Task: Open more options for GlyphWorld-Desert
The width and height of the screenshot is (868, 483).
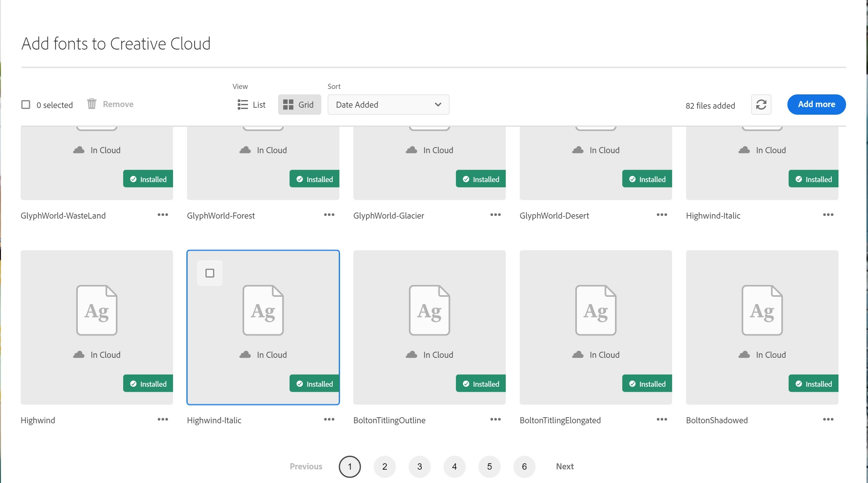Action: click(661, 215)
